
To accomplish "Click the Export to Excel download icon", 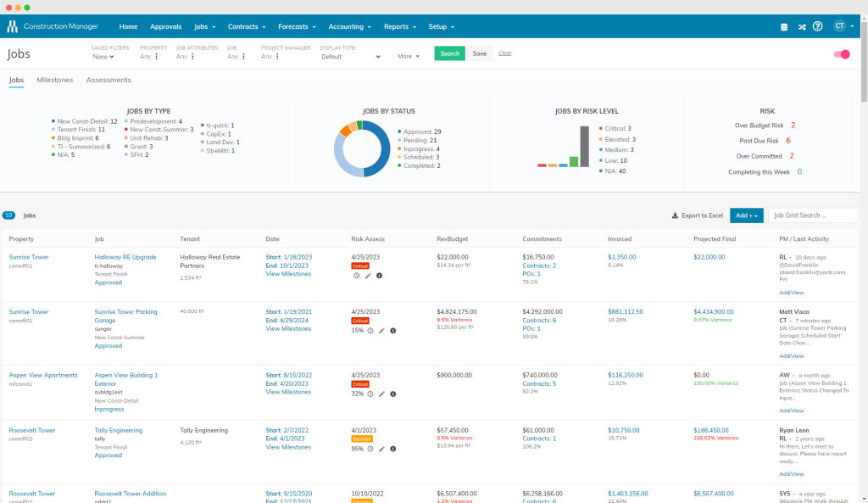I will 675,215.
